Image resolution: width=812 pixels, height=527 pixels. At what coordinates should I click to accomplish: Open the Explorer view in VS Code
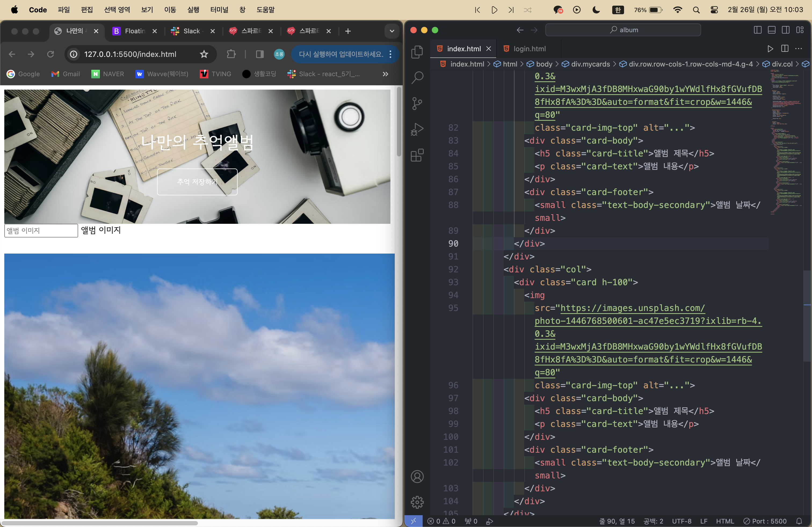(x=417, y=52)
